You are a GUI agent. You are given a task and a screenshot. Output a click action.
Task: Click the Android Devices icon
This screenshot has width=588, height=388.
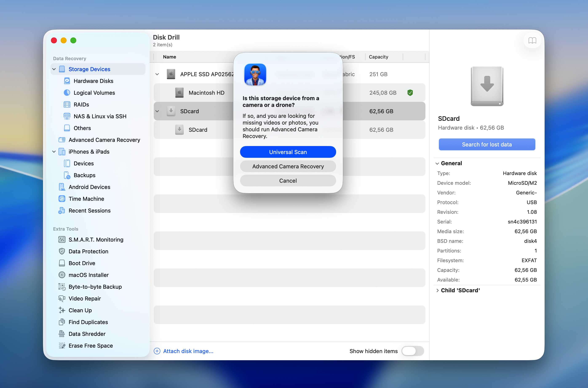tap(62, 187)
